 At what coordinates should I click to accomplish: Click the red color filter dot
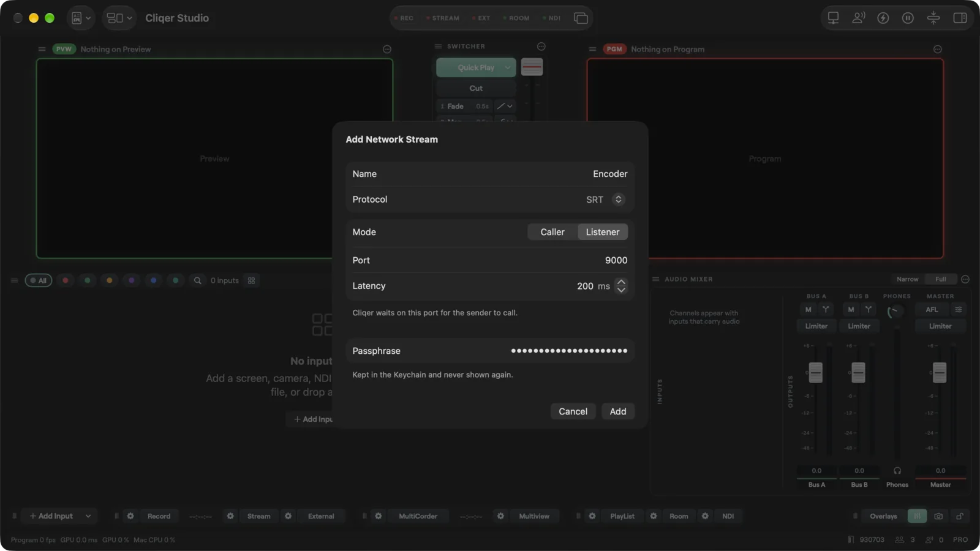pos(66,280)
